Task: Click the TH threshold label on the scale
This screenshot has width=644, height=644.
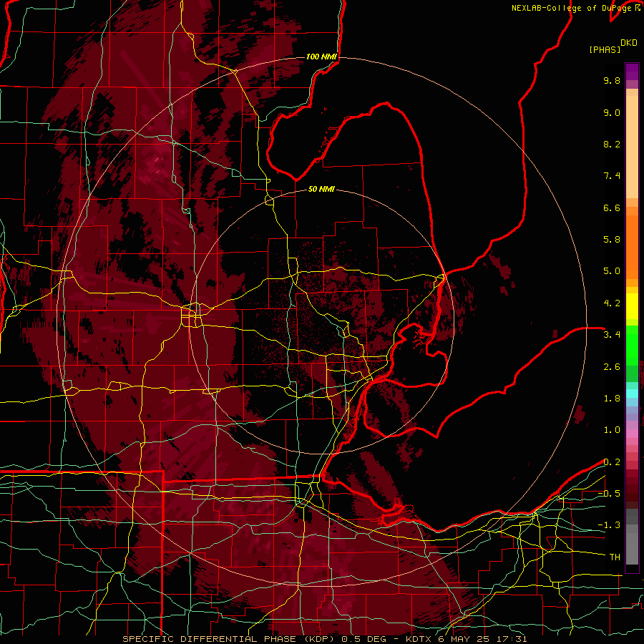Action: click(x=615, y=557)
